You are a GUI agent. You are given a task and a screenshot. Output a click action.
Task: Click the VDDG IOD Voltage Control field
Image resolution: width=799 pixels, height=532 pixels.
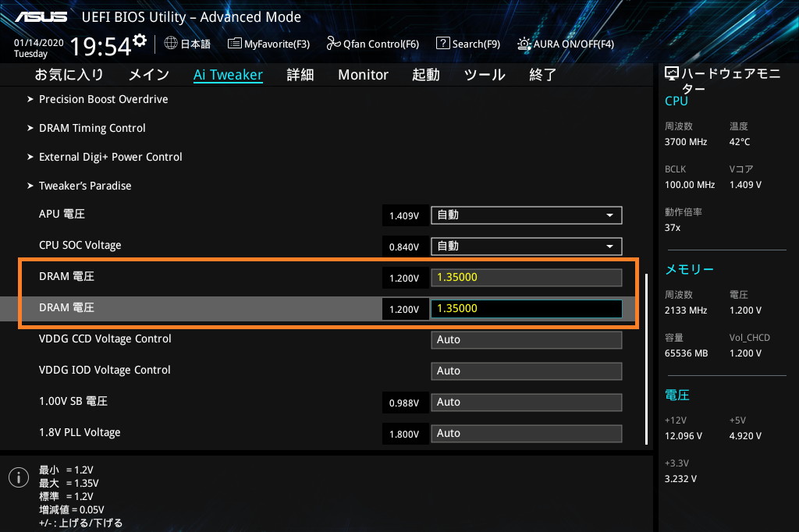pyautogui.click(x=527, y=371)
